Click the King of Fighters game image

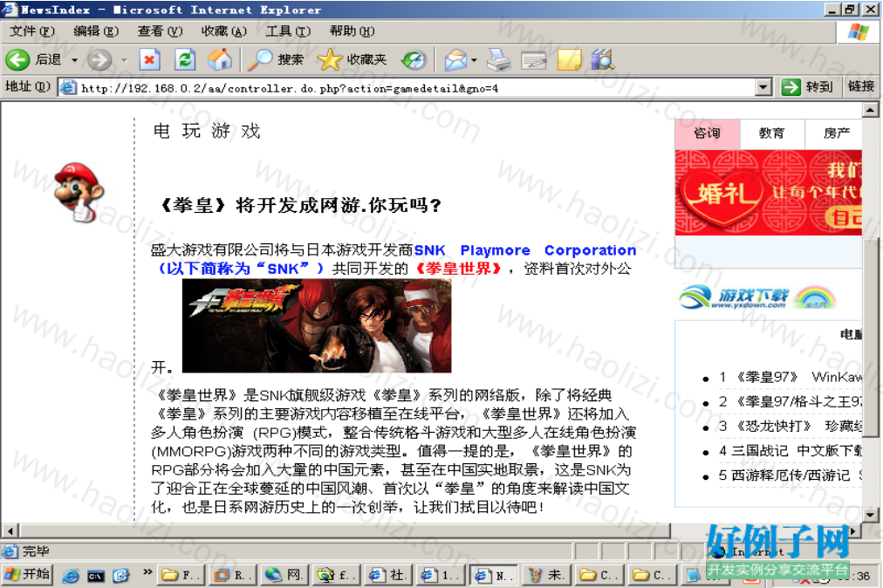coord(317,325)
